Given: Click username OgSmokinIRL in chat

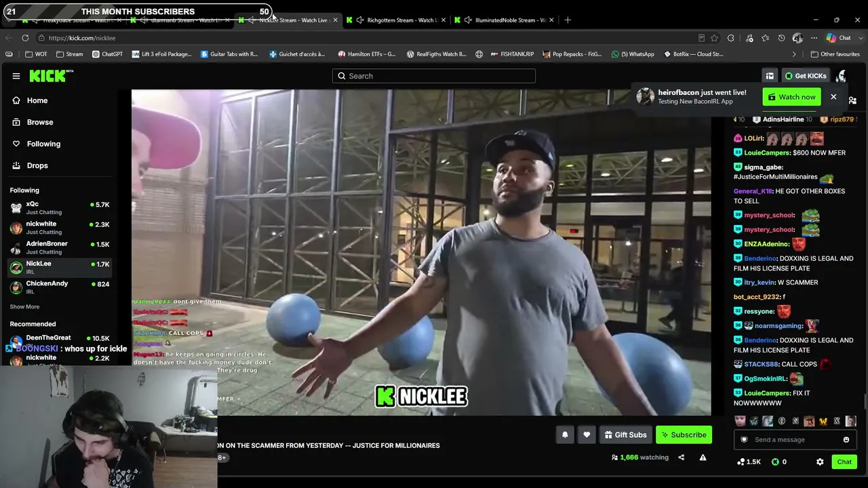Looking at the screenshot, I should point(766,379).
